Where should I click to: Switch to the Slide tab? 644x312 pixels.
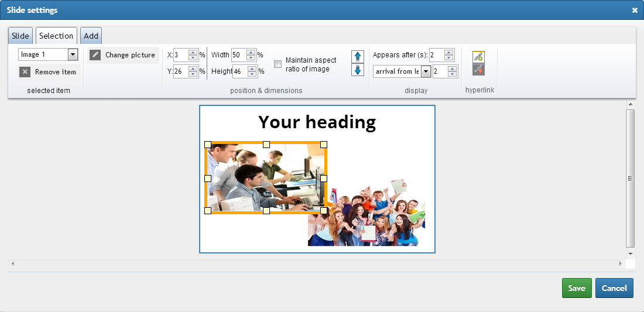click(20, 36)
